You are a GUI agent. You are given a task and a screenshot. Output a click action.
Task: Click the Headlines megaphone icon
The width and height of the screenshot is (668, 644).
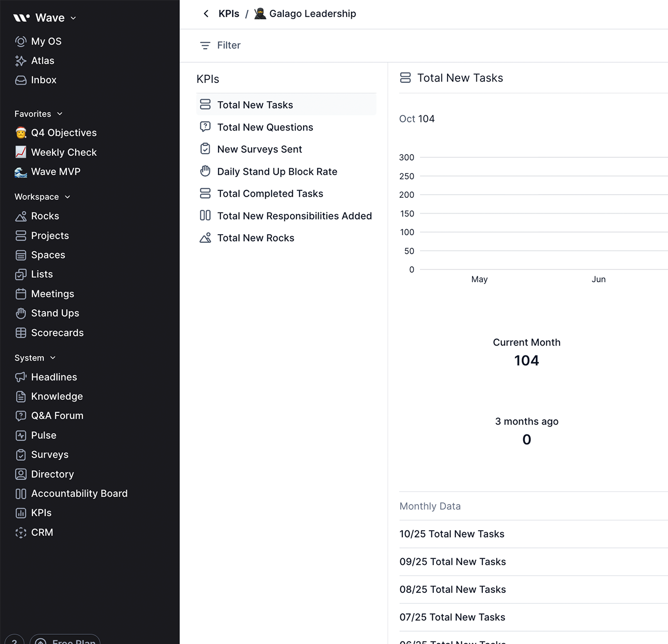pos(21,377)
